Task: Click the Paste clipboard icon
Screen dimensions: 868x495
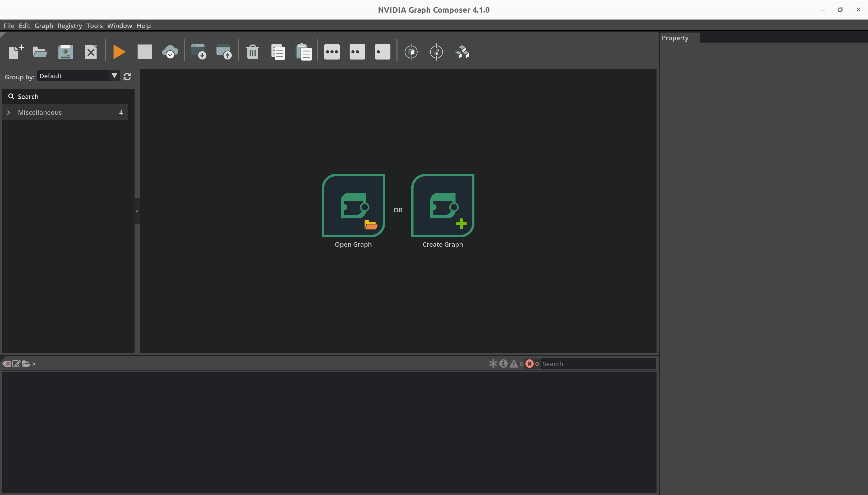Action: click(304, 52)
